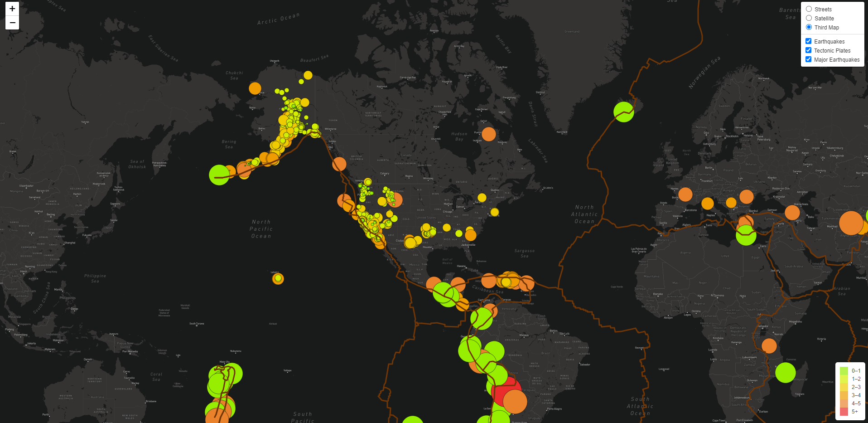Uncheck the Earthquakes overlay checkbox
This screenshot has width=868, height=423.
coord(808,41)
